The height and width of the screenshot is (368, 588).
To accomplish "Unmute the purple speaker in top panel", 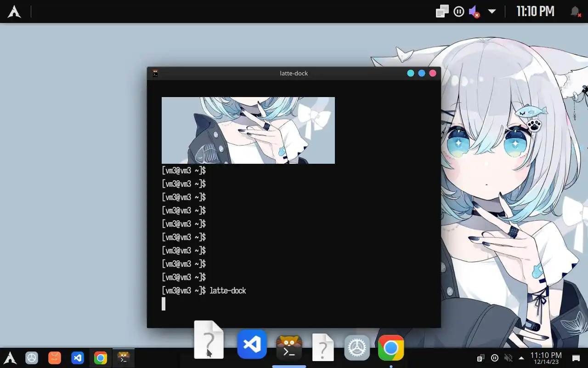I will pos(474,11).
